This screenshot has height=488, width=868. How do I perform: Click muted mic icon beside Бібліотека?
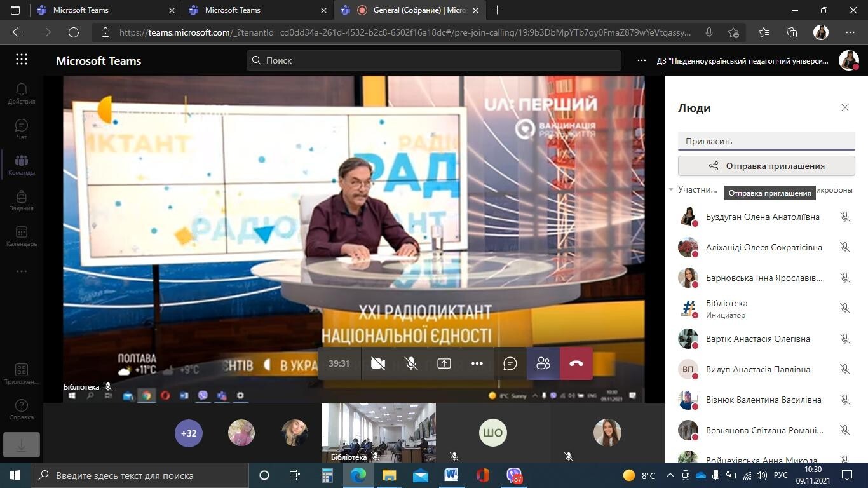click(845, 308)
